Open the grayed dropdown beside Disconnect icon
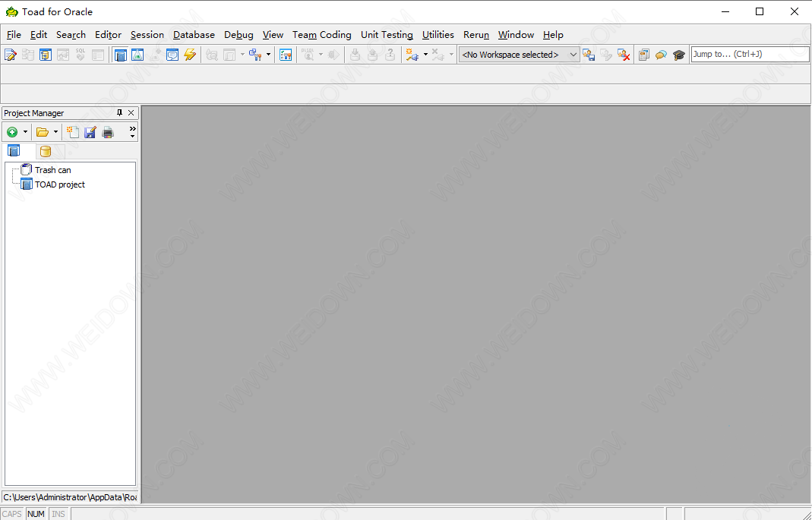The width and height of the screenshot is (812, 520). point(451,55)
